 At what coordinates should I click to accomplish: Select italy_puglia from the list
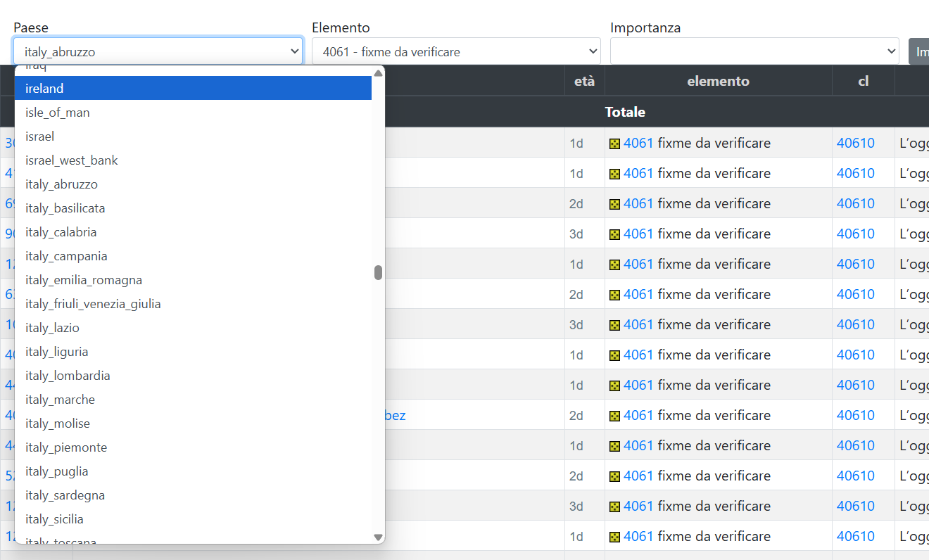193,471
